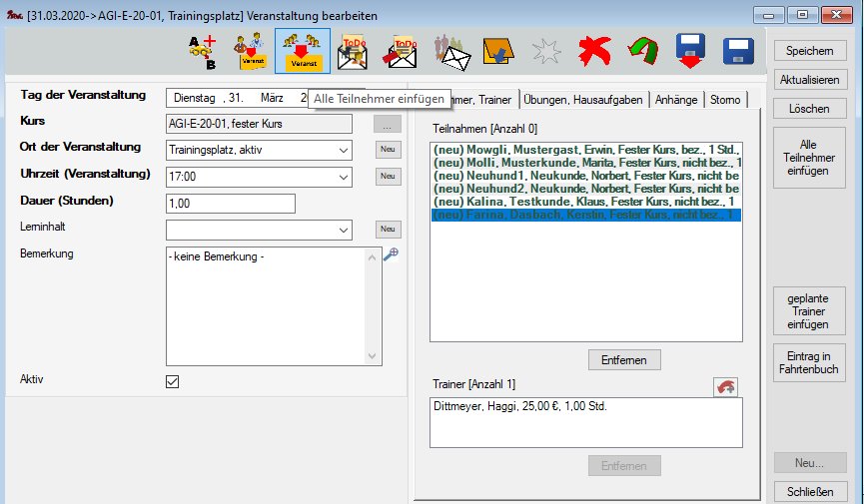Open the Lerninhalt dropdown list
This screenshot has width=864, height=504.
(x=343, y=230)
